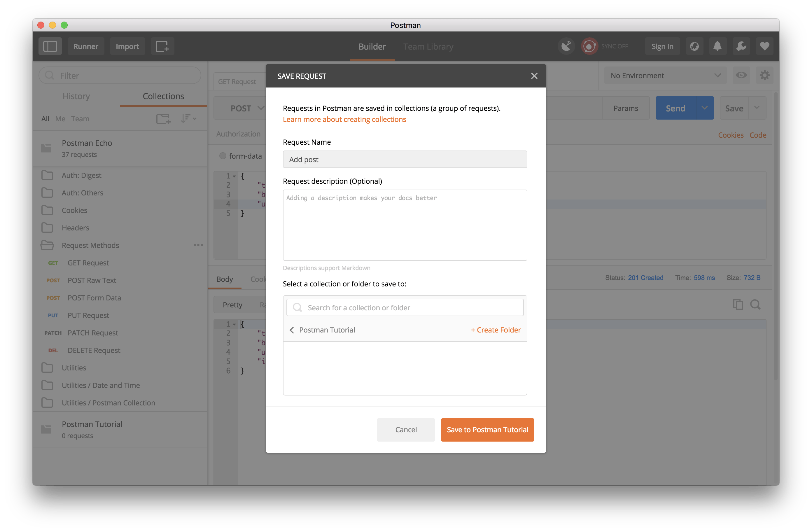
Task: Click the heart icon
Action: pos(764,46)
